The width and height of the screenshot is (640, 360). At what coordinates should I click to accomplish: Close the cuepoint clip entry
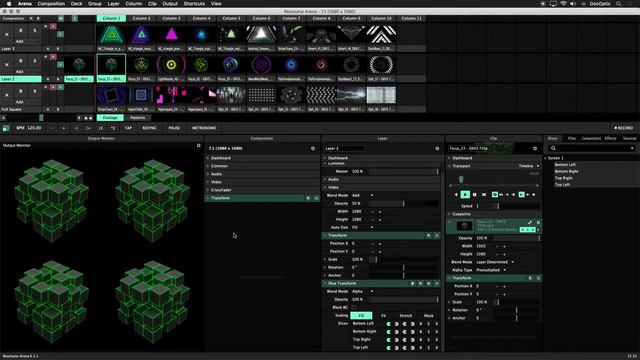tap(538, 222)
